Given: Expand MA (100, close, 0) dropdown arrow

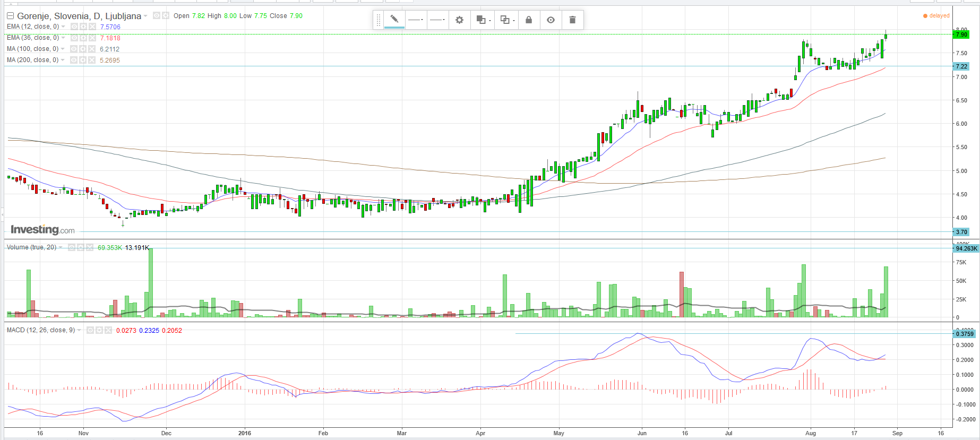Looking at the screenshot, I should tap(63, 49).
